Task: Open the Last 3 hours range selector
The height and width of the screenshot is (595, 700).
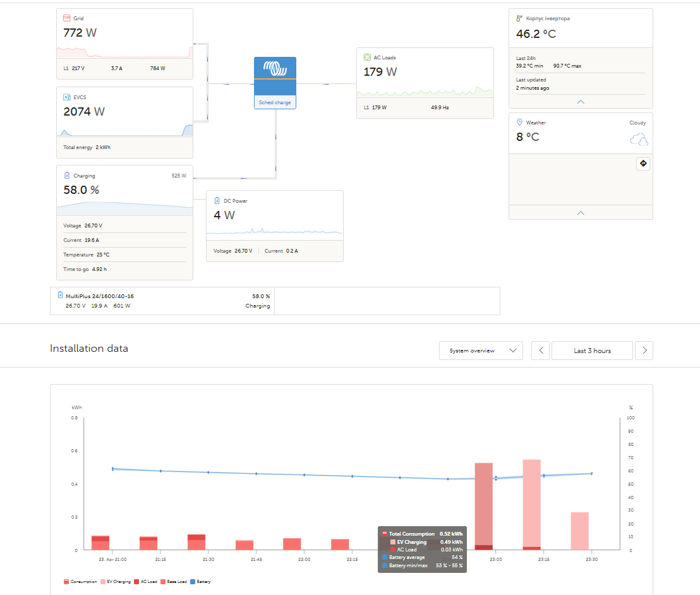Action: click(592, 351)
